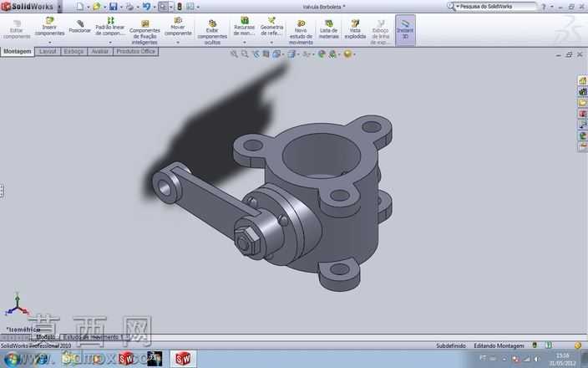Toggle the Instant 3D button

coord(405,30)
